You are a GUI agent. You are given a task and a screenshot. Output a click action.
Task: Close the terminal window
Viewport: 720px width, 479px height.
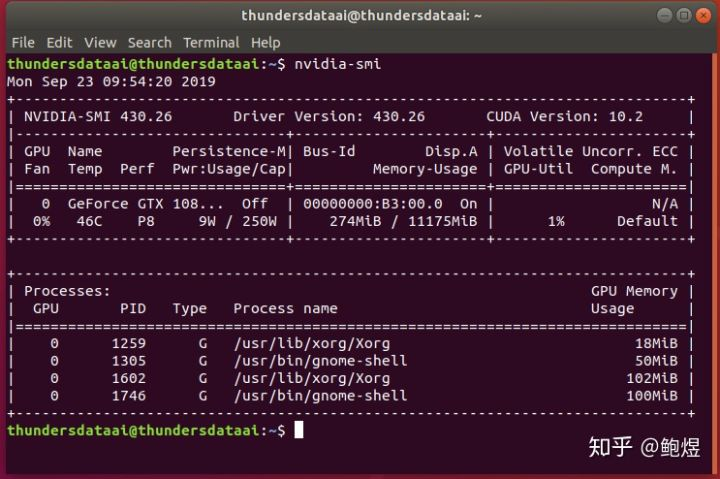click(x=703, y=16)
